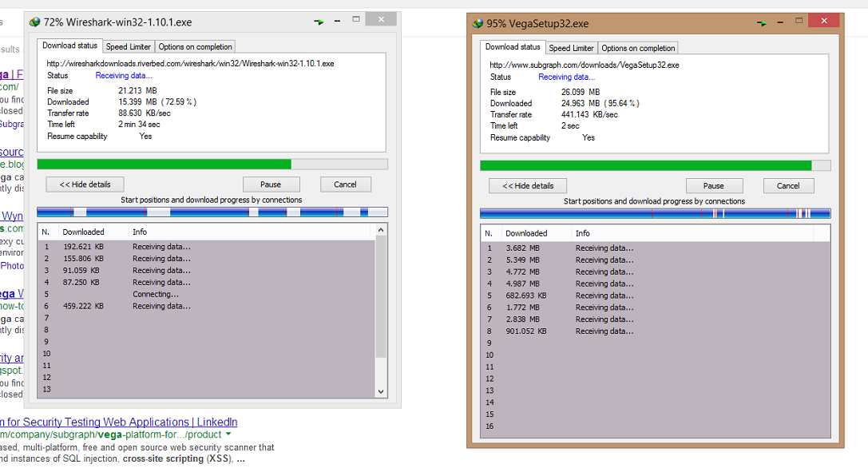Select connection row with 155.806 KB downloaded

(207, 259)
